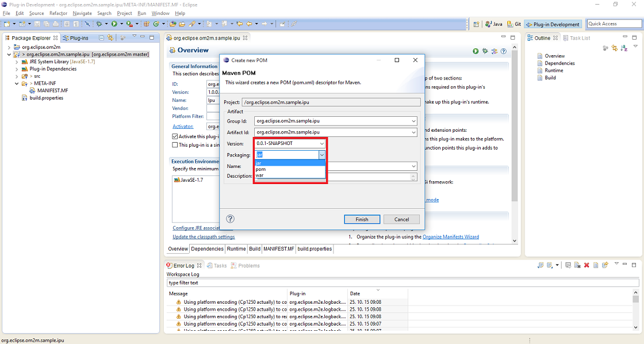Screen dimensions: 644x344
Task: Select 'jar' from the Packaging list
Action: (290, 163)
